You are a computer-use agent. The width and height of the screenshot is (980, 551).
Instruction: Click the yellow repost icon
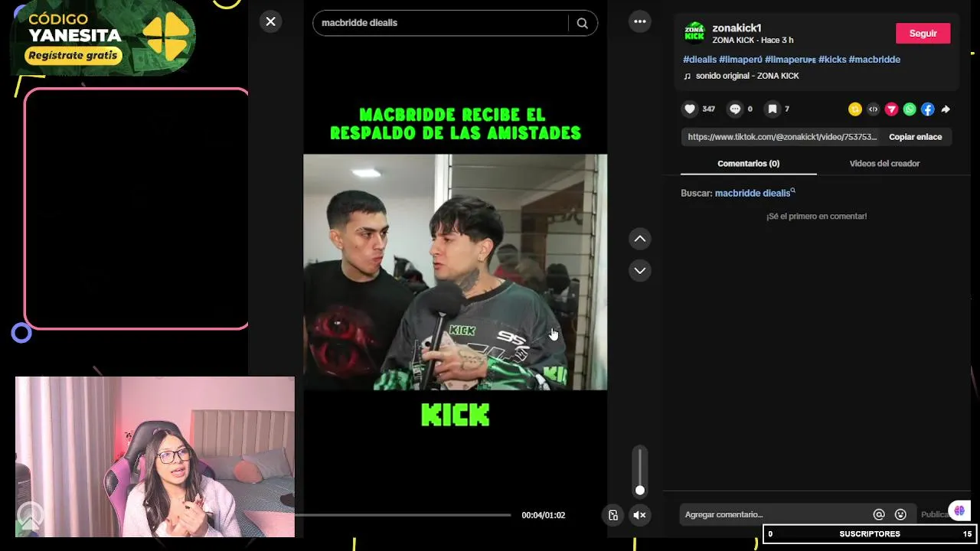point(855,109)
